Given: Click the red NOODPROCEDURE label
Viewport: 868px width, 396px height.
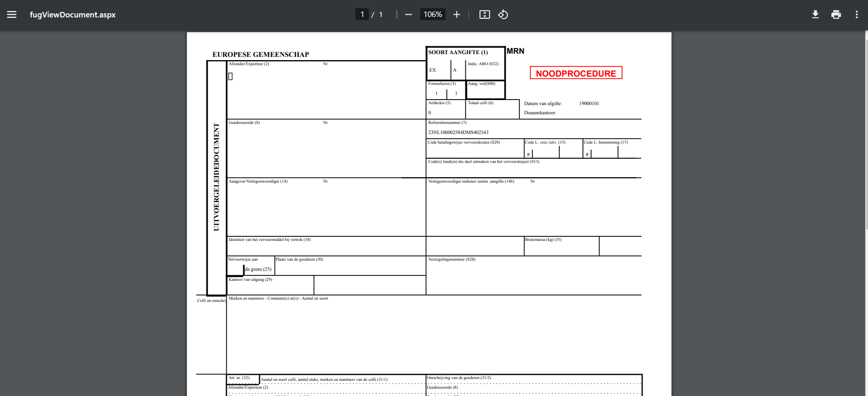Looking at the screenshot, I should 576,73.
